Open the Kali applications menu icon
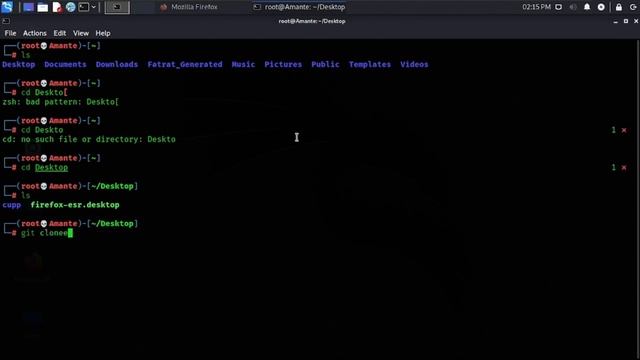 (7, 7)
